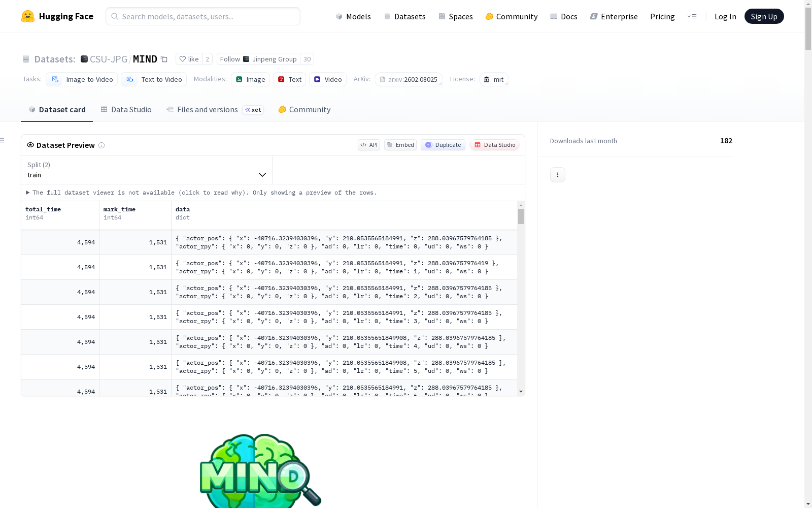Screen dimensions: 812x508
Task: Open the Pricing page
Action: click(662, 16)
